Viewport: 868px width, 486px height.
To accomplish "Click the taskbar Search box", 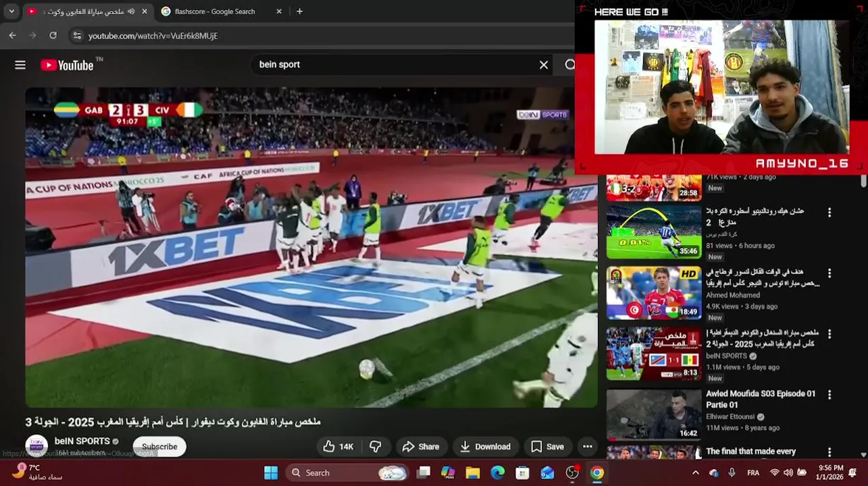I will pyautogui.click(x=348, y=473).
